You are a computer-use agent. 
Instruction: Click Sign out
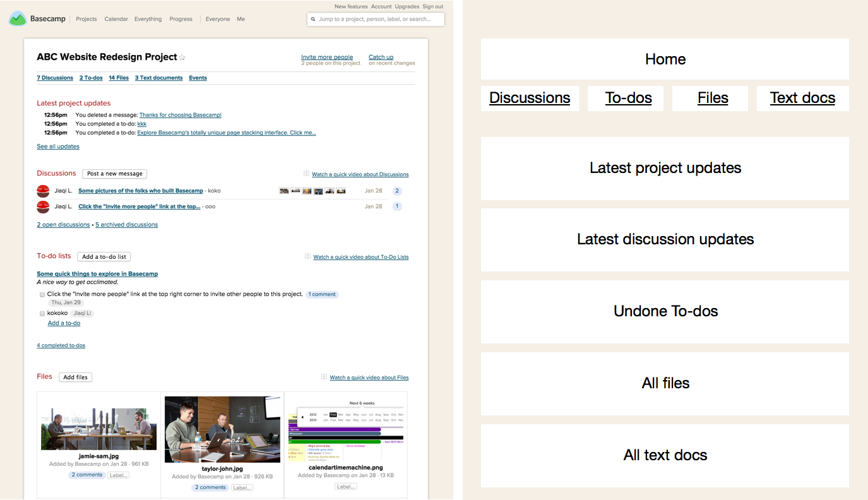433,6
